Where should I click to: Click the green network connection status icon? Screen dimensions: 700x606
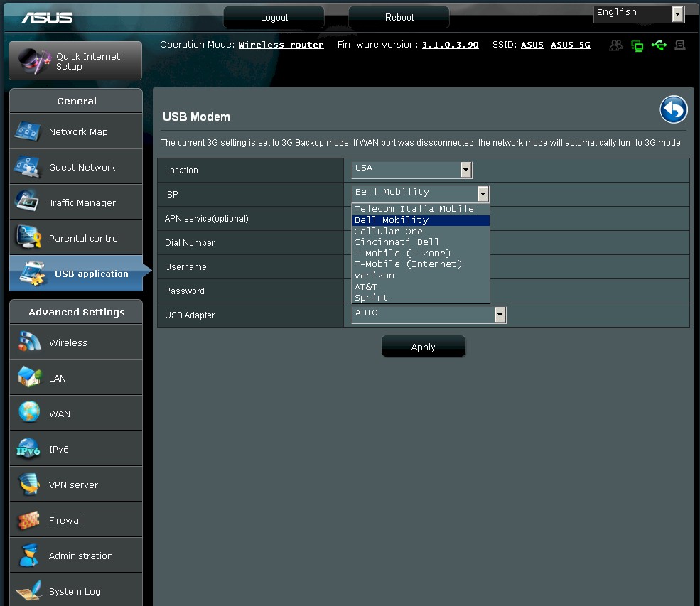coord(637,45)
